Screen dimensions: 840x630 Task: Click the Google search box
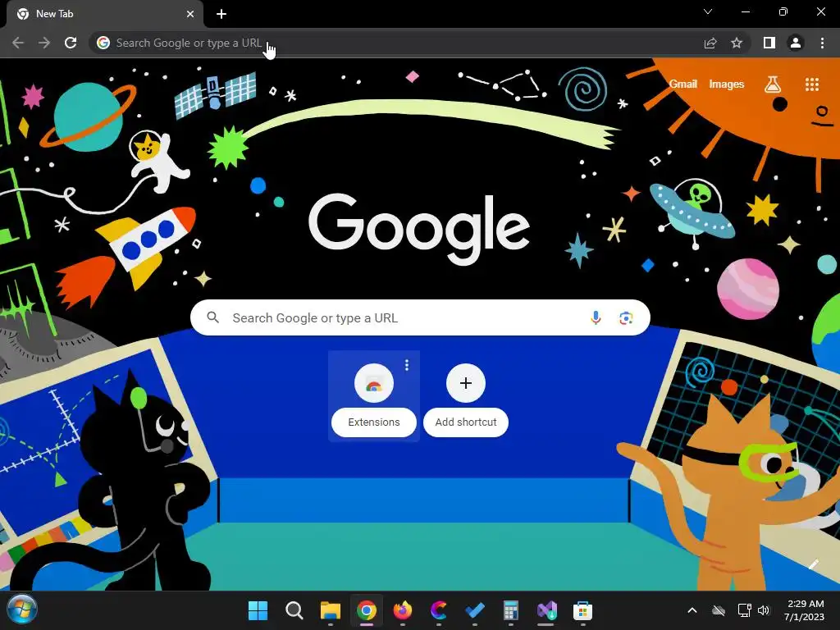[420, 317]
